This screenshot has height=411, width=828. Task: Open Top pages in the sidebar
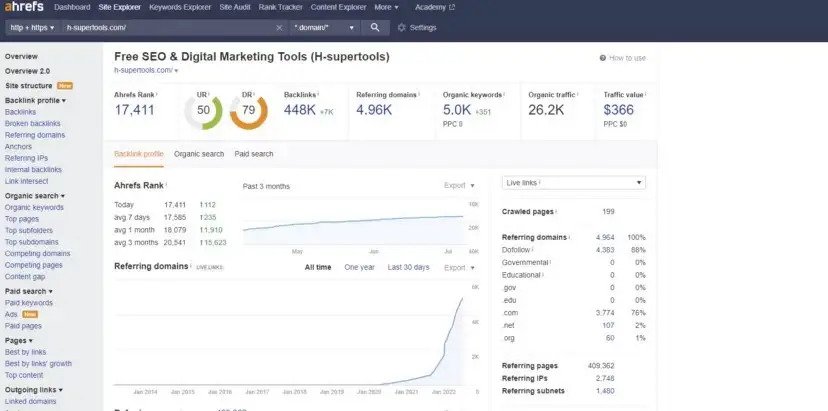22,219
